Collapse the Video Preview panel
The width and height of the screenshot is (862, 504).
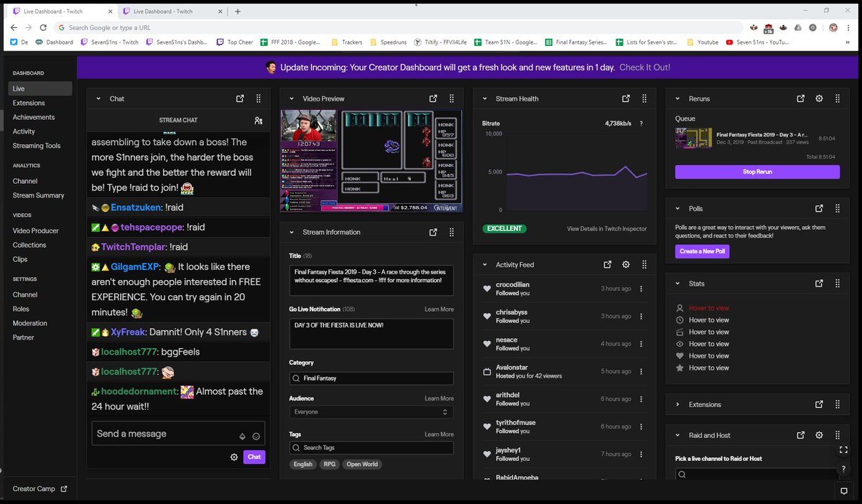pyautogui.click(x=292, y=98)
